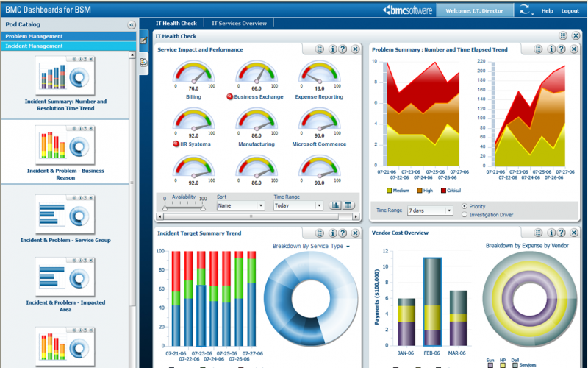Open Service Impact and Performance options menu
Screen dimensions: 588x368
pyautogui.click(x=320, y=49)
